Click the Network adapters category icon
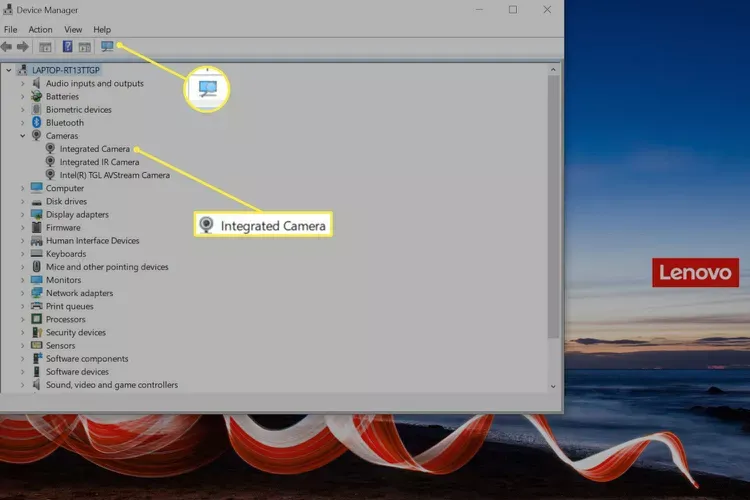 [x=37, y=293]
